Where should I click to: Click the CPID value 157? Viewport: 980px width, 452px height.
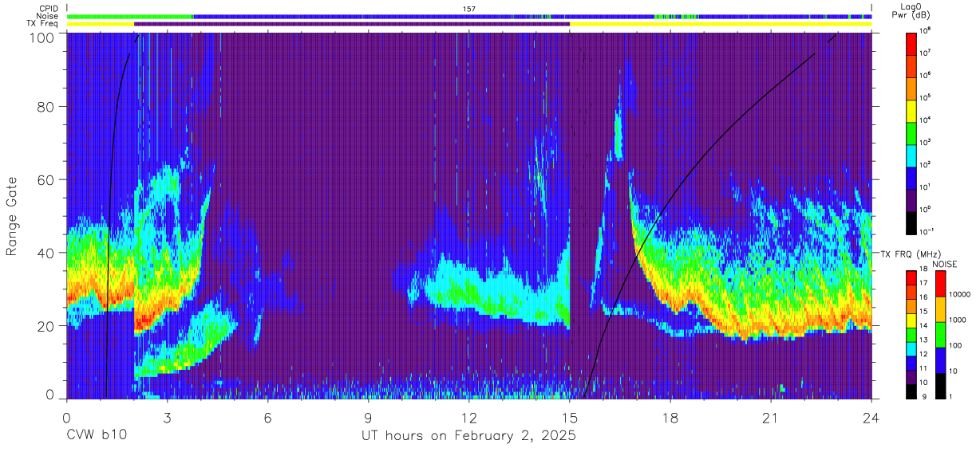point(468,8)
